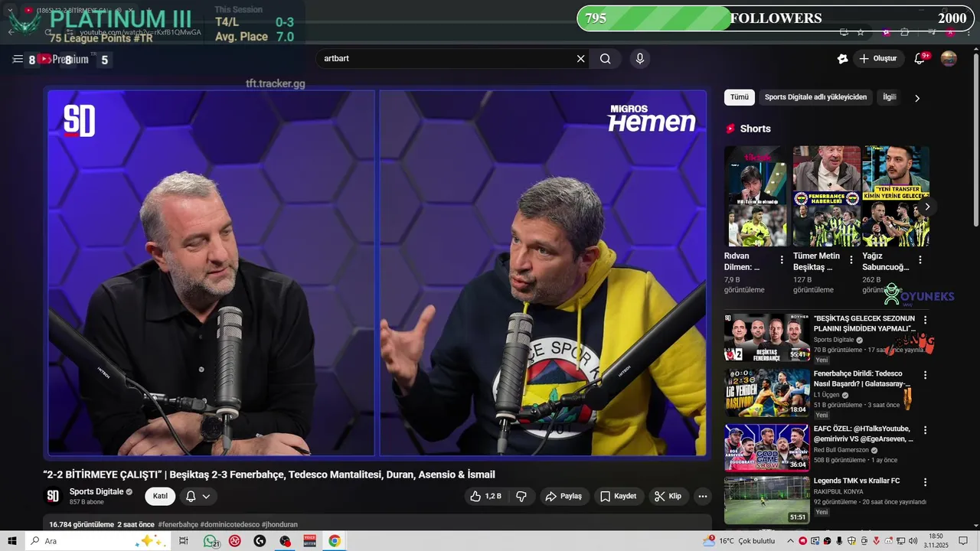Open the taskbar clock showing 18:50

[x=936, y=541]
